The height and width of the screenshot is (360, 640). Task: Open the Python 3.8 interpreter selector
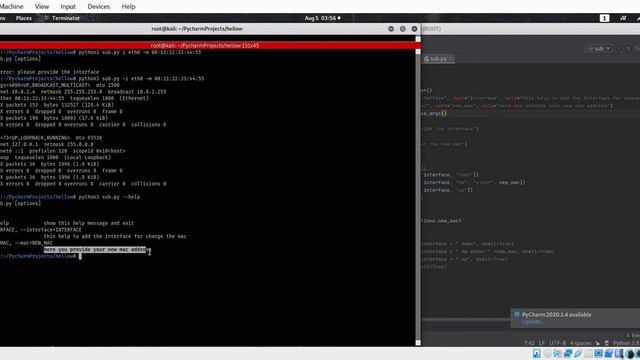[x=626, y=343]
